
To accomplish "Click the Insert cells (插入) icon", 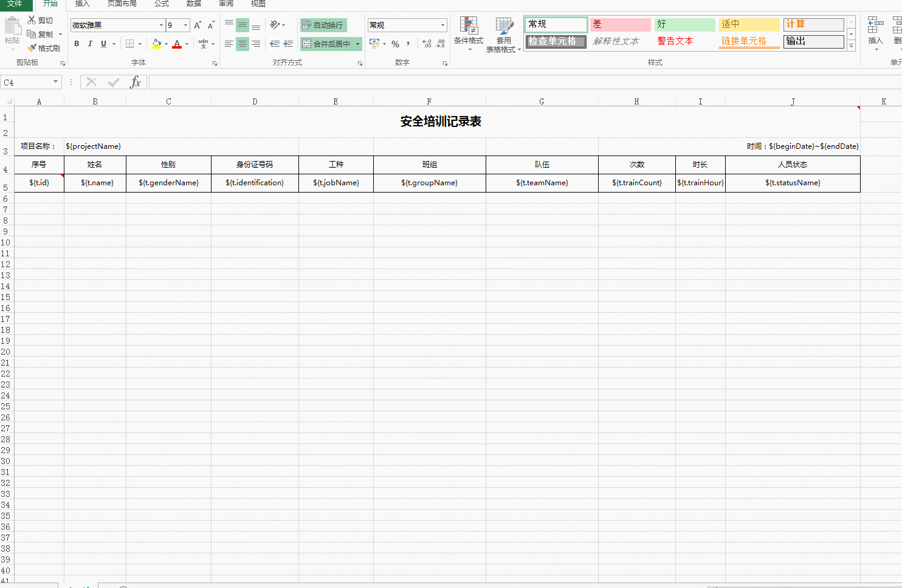I will click(876, 26).
